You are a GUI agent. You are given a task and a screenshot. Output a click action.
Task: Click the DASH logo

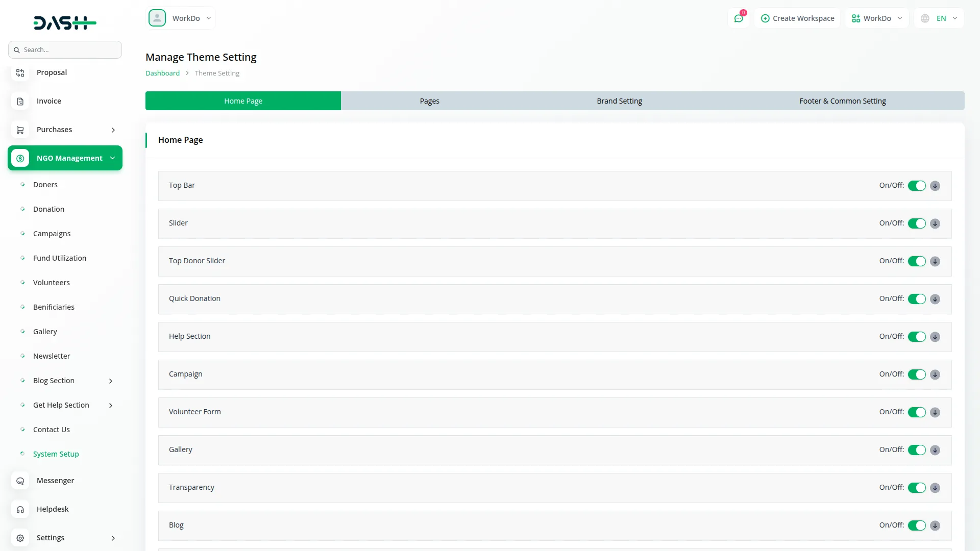click(x=65, y=23)
